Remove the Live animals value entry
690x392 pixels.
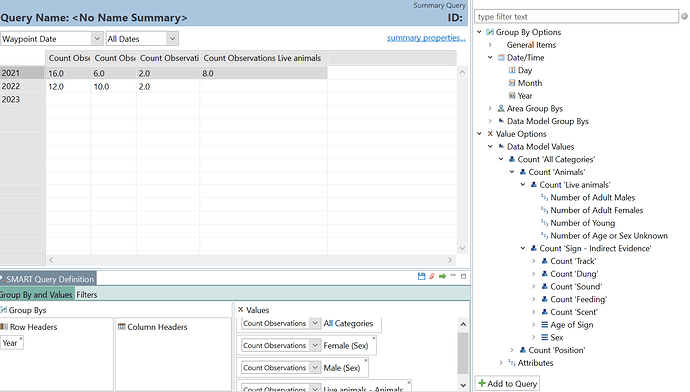click(x=409, y=383)
